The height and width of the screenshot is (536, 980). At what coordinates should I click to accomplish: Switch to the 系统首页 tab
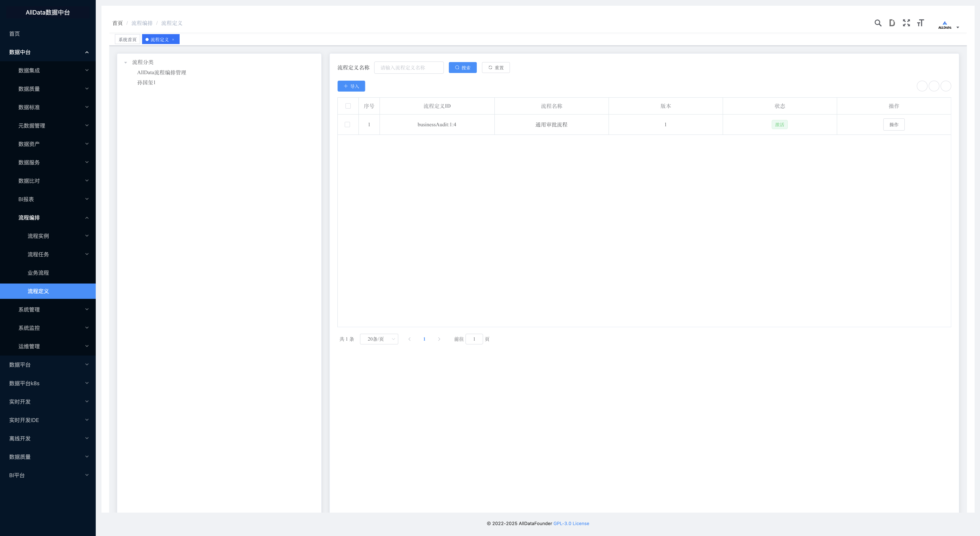click(128, 40)
